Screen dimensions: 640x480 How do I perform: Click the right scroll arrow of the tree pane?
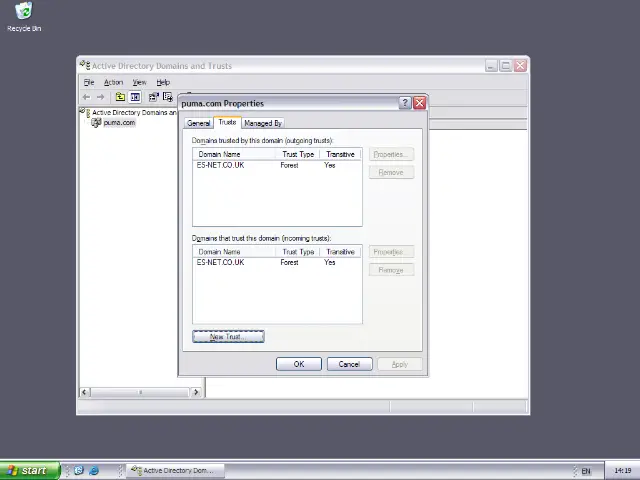tap(196, 392)
